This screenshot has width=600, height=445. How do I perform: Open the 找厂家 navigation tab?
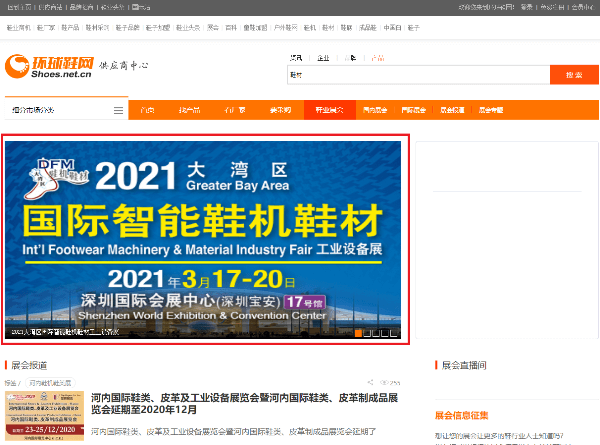point(235,110)
